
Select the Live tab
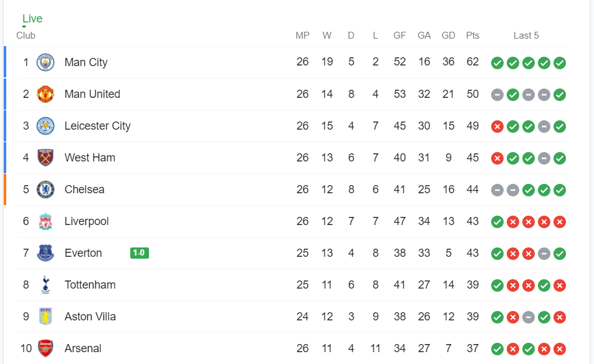[x=32, y=19]
